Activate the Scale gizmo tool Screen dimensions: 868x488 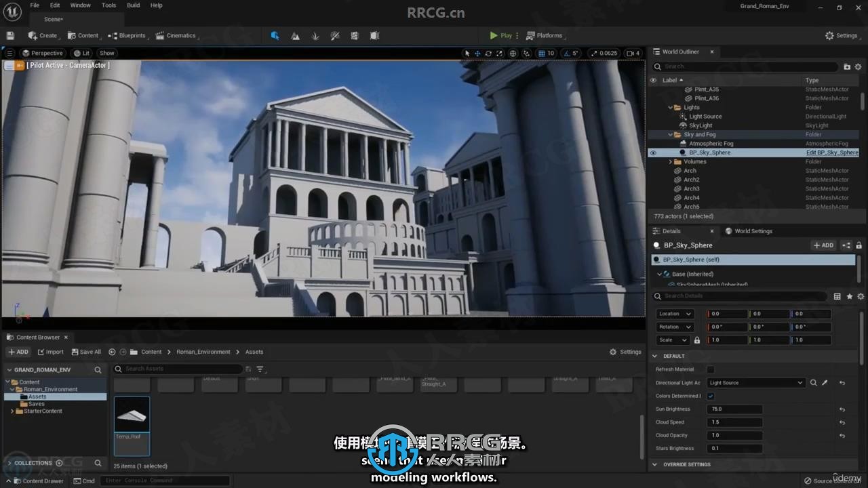[500, 53]
